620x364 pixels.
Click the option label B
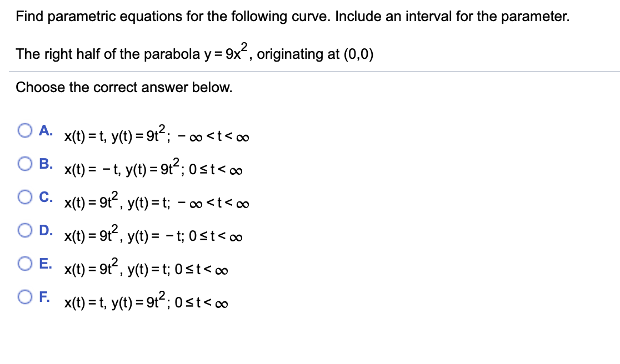(x=46, y=163)
